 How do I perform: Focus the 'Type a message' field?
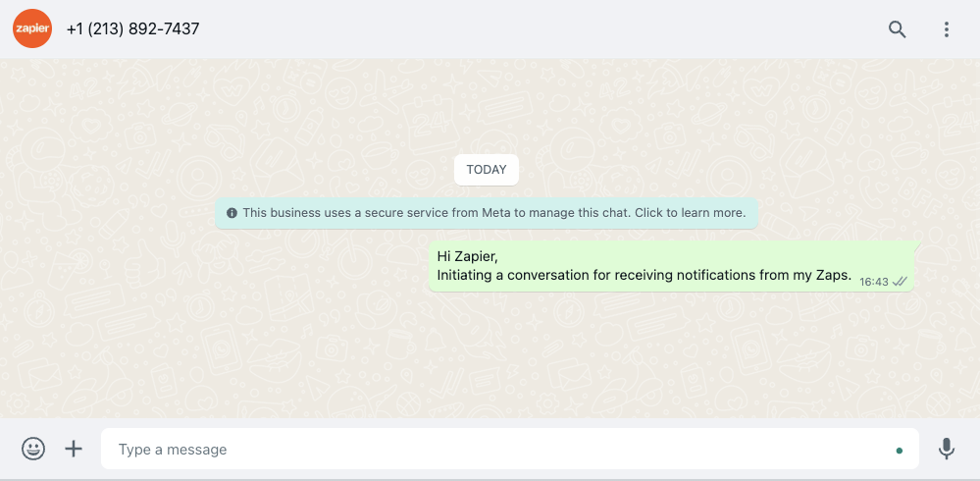(x=509, y=449)
